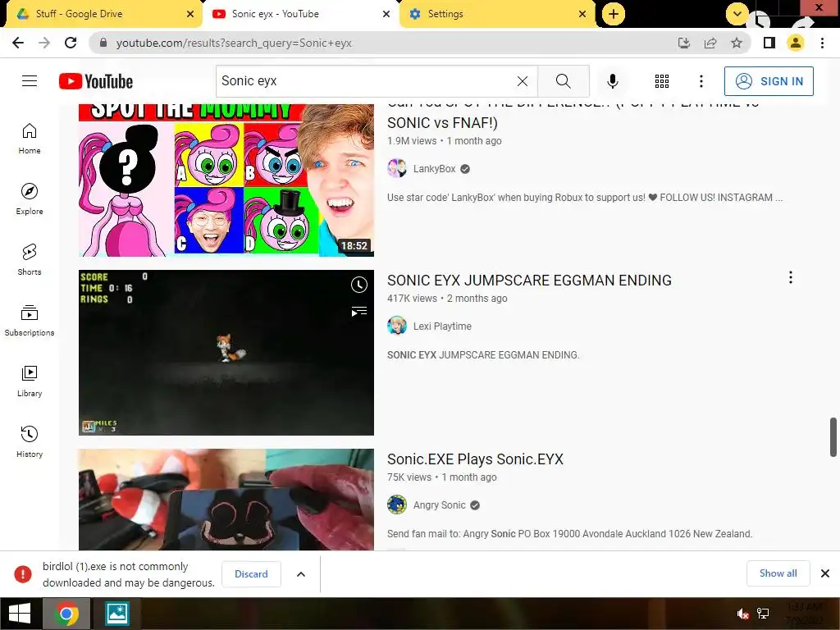The image size is (840, 630).
Task: Open Library in sidebar
Action: click(30, 381)
